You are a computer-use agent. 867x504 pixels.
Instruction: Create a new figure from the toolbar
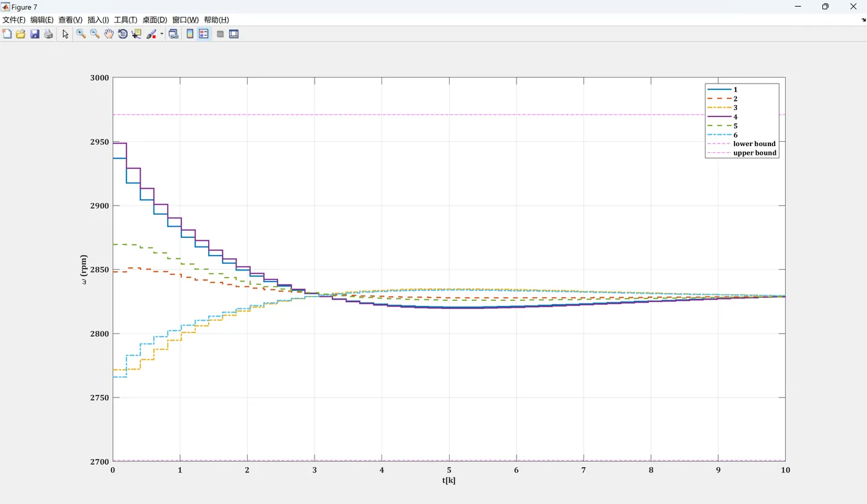pos(7,34)
